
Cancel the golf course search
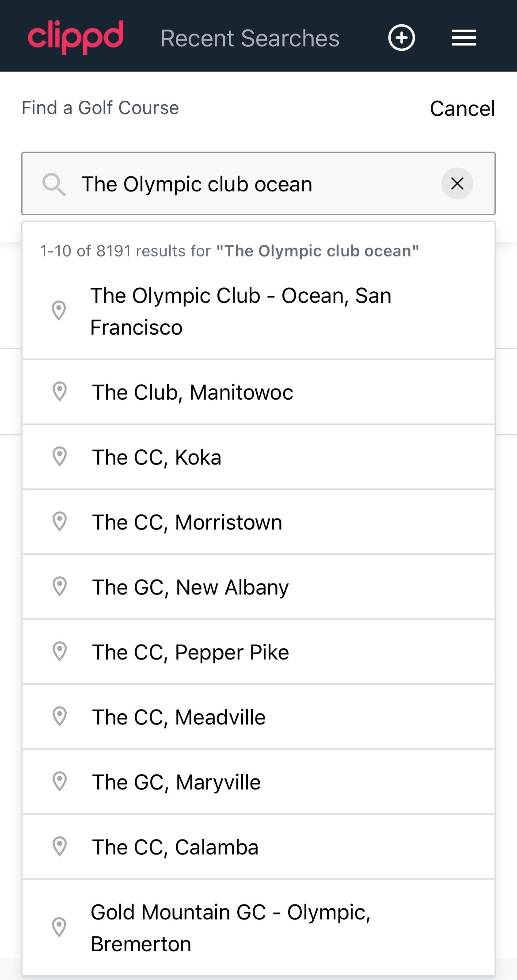(x=462, y=109)
